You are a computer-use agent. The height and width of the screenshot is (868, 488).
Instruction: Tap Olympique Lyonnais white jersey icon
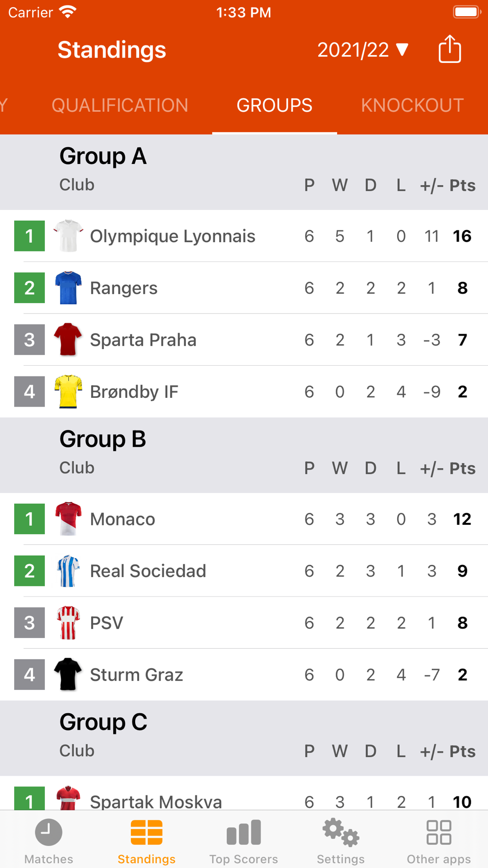click(x=68, y=236)
